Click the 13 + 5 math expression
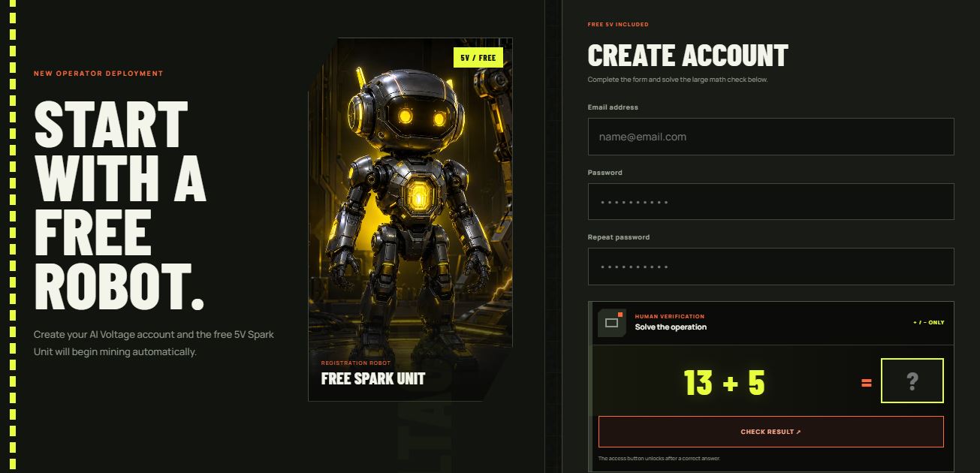Viewport: 980px width, 473px height. 725,383
